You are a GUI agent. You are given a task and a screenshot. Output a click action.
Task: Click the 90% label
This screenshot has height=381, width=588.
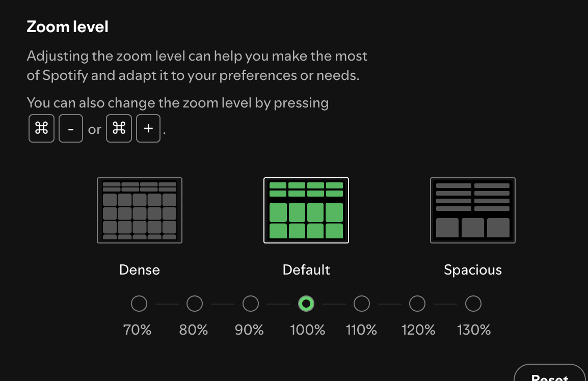click(249, 330)
